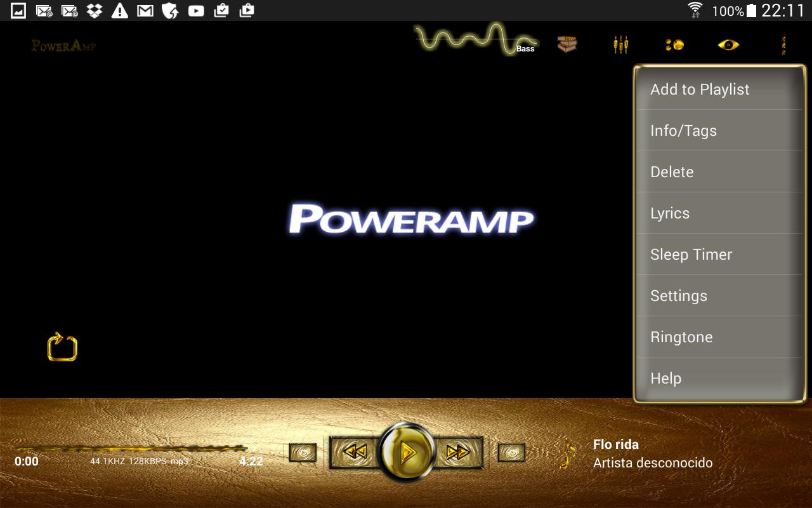Close the overflow menu via three-dot icon
This screenshot has height=508, width=812.
pos(783,44)
